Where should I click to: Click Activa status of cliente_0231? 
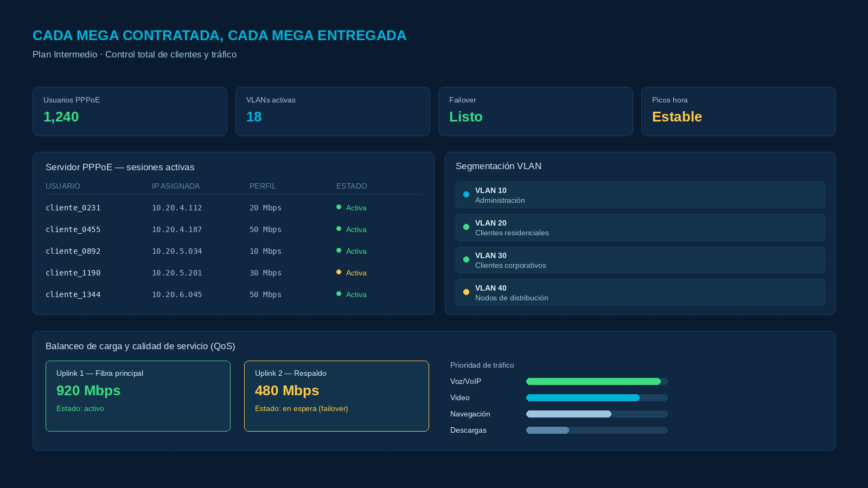[356, 208]
